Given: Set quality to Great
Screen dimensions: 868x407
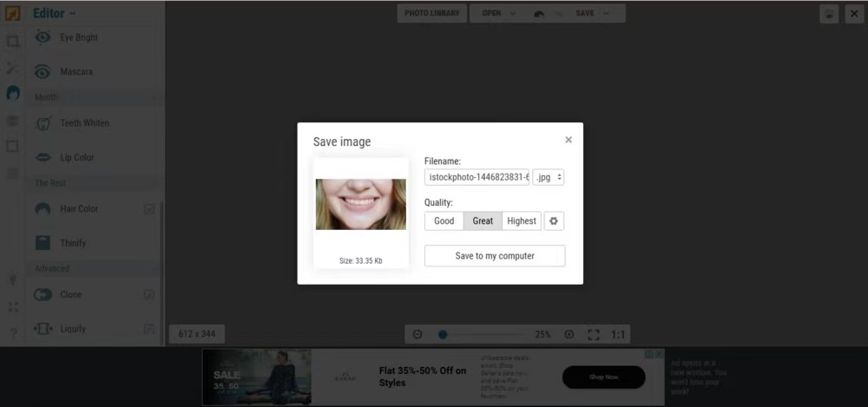Looking at the screenshot, I should coord(483,221).
